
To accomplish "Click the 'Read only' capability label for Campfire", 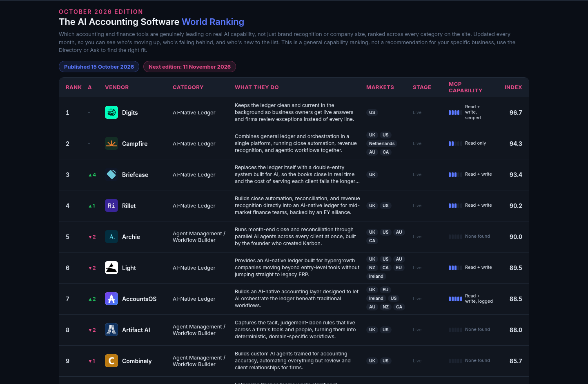I will (475, 143).
